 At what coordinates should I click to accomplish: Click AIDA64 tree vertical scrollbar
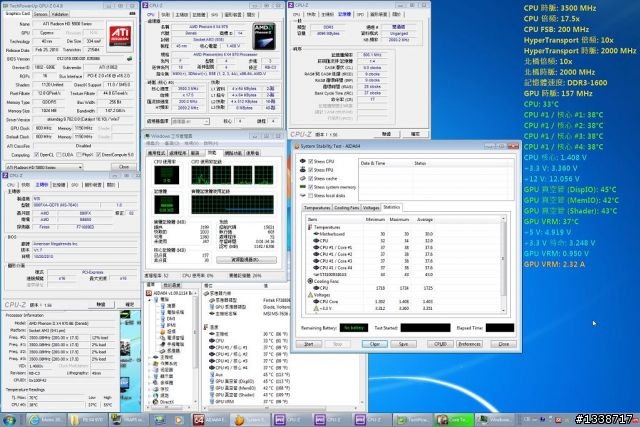coord(195,347)
